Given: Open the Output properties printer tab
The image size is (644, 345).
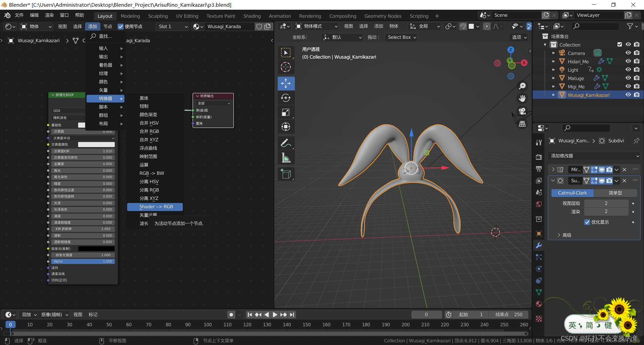Looking at the screenshot, I should (x=539, y=169).
